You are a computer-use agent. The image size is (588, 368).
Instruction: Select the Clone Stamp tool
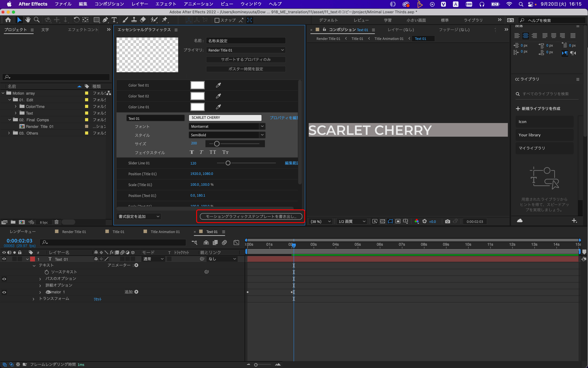point(134,20)
